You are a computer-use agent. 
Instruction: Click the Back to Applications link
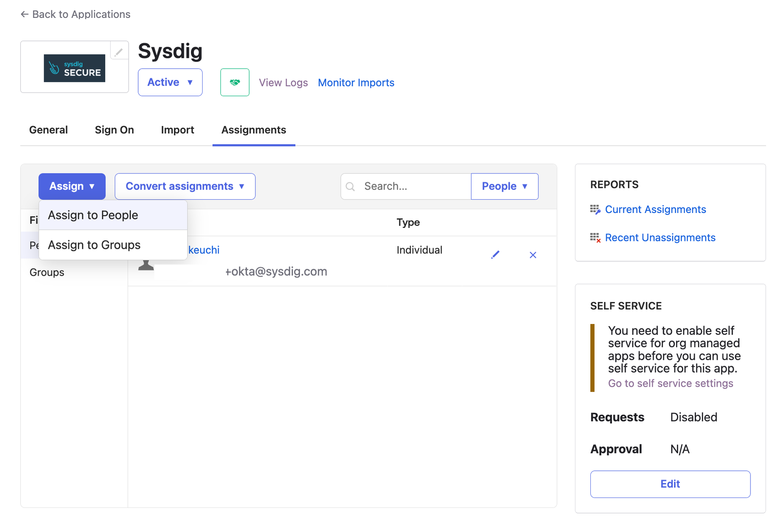pos(75,14)
